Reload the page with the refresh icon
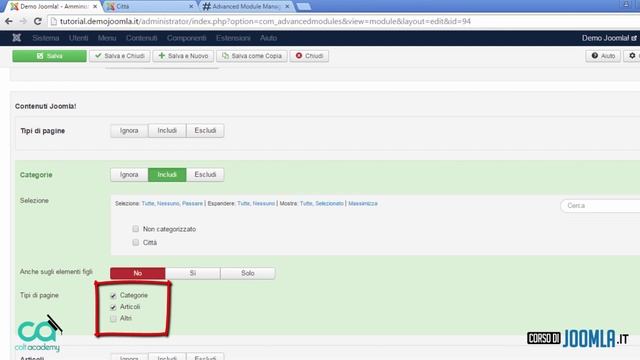The height and width of the screenshot is (360, 640). pyautogui.click(x=38, y=21)
